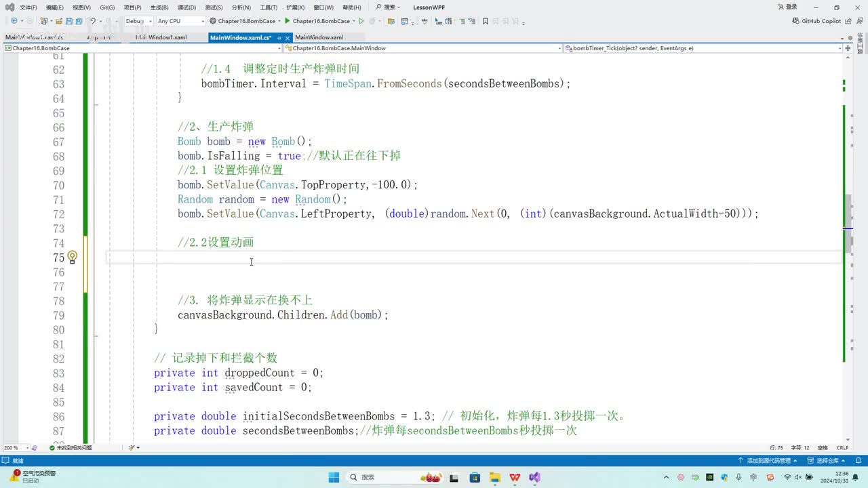Open the 调试(D) menu
868x488 pixels.
(186, 7)
